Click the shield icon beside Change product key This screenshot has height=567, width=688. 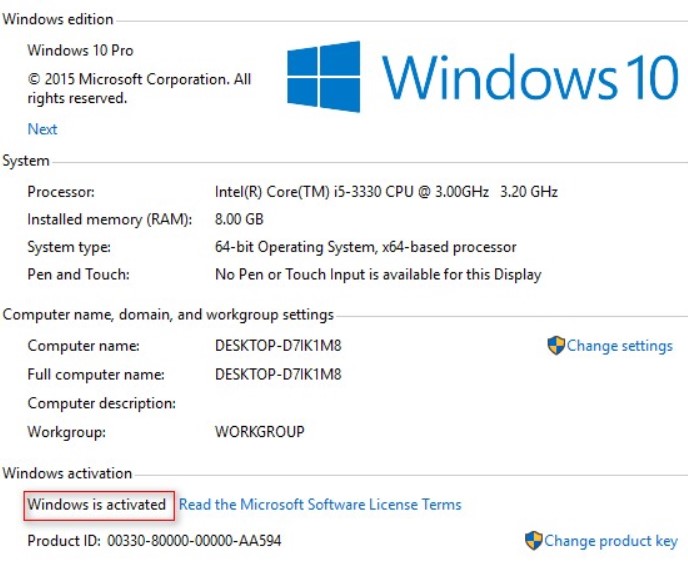point(534,540)
